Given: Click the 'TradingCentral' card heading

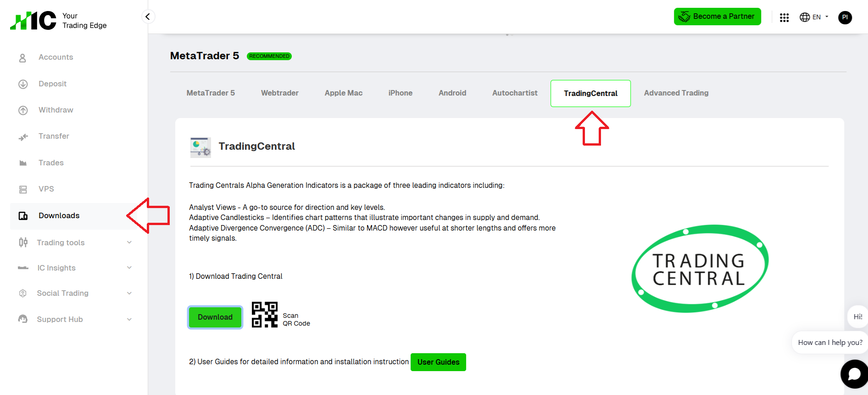Looking at the screenshot, I should [x=257, y=146].
